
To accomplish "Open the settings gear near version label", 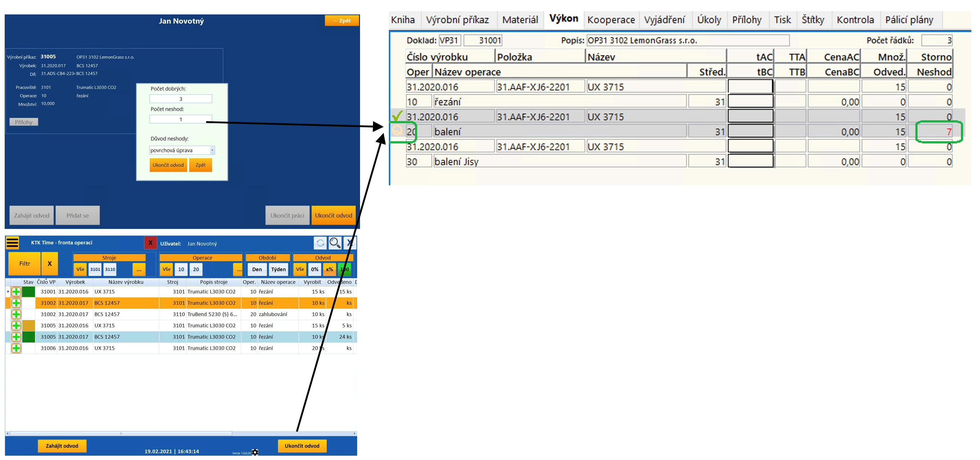I will coord(255,452).
